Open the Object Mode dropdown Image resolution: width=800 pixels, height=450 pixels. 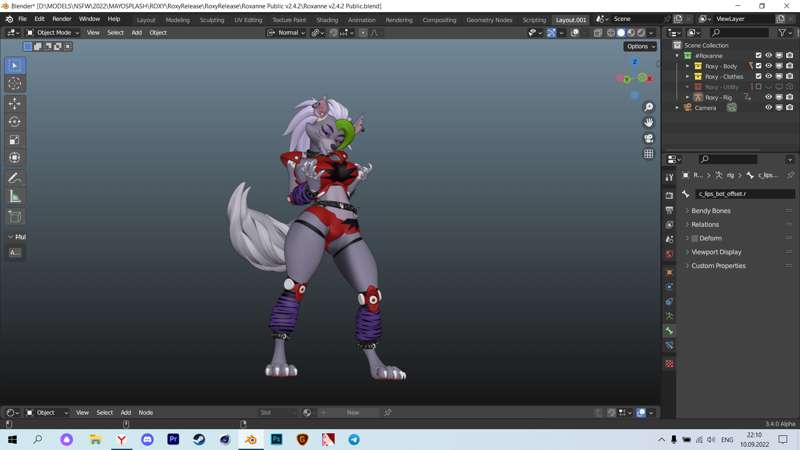click(53, 33)
